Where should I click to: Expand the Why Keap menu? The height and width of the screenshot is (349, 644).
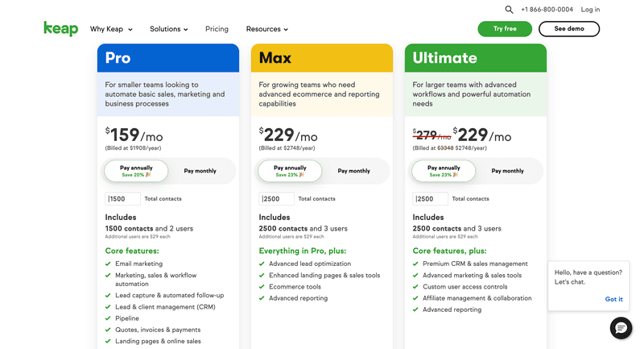[111, 29]
